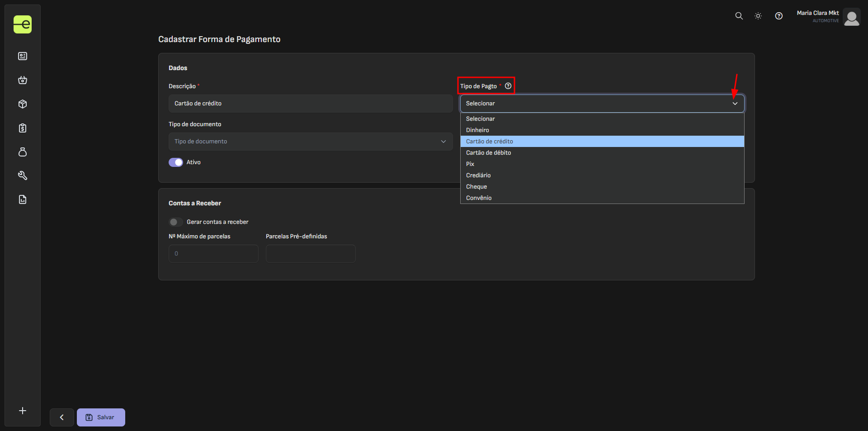The image size is (868, 431).
Task: Click the green app logo in sidebar
Action: [x=23, y=24]
